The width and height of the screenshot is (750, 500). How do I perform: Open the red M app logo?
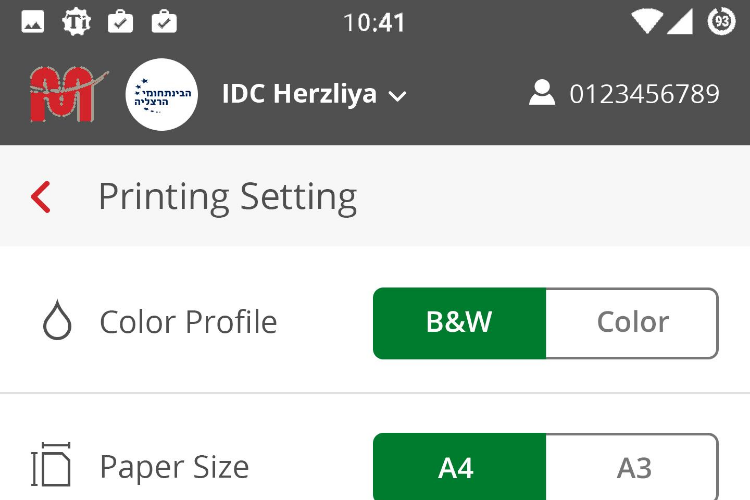(x=68, y=94)
